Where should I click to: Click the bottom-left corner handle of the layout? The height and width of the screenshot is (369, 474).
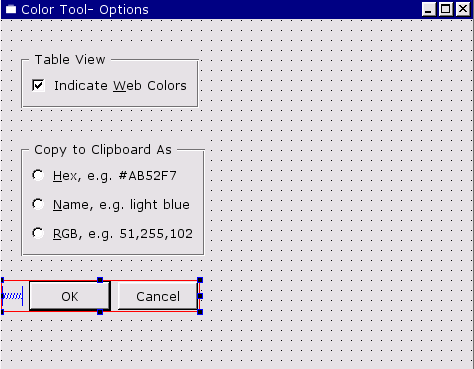(x=2, y=312)
